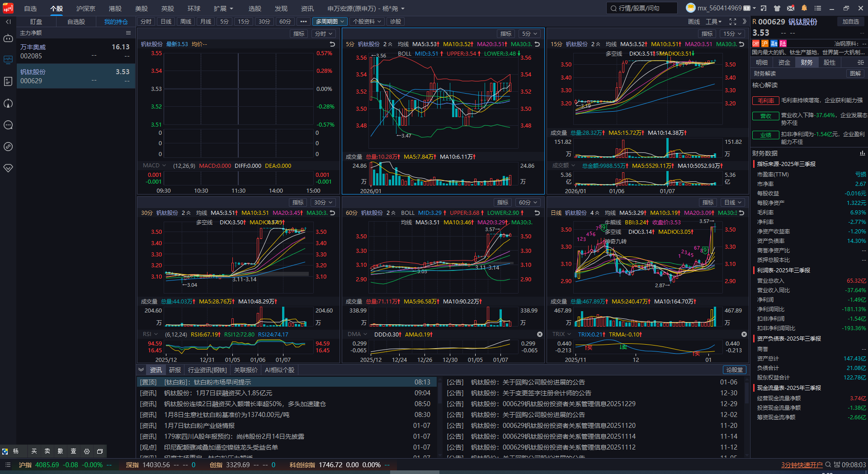Open the bottom-left status bar menu icon
Viewport: 868px width, 474px height.
[x=8, y=465]
